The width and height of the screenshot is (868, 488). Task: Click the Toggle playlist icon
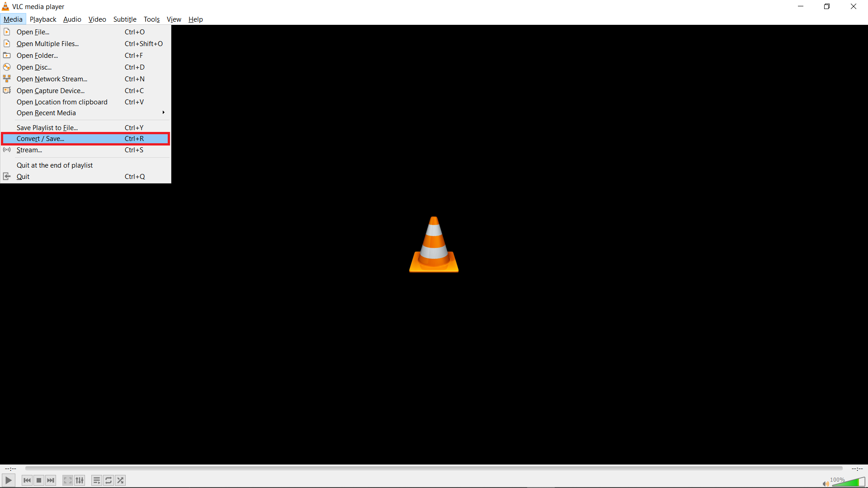pos(96,480)
